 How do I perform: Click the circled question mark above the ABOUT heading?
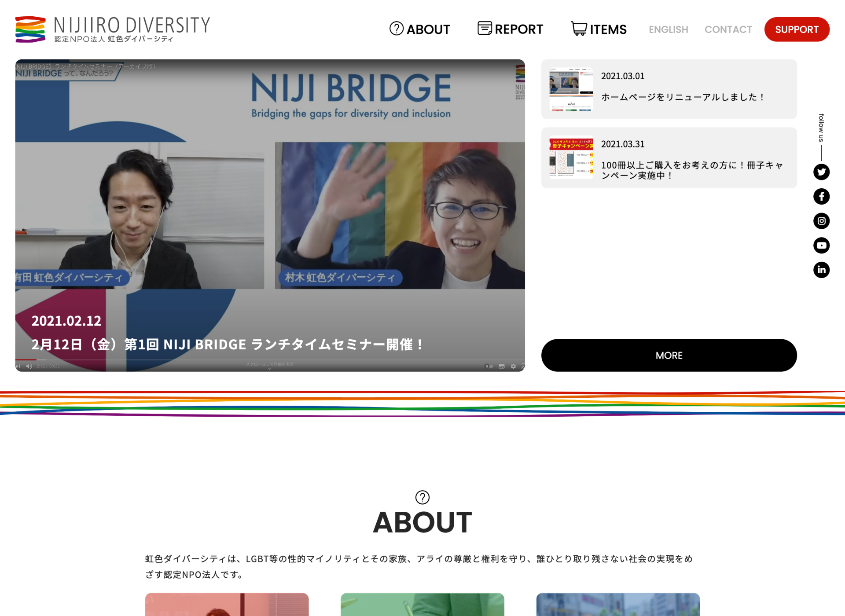pyautogui.click(x=422, y=497)
